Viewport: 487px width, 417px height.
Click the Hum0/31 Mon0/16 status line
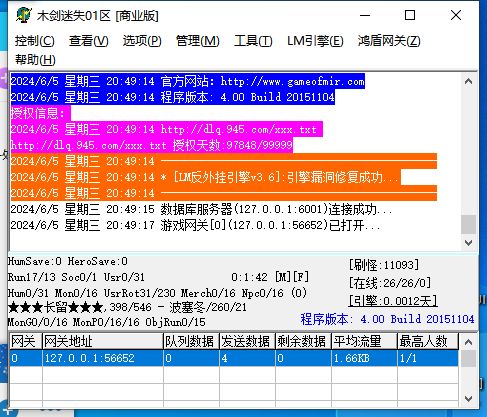[x=157, y=293]
